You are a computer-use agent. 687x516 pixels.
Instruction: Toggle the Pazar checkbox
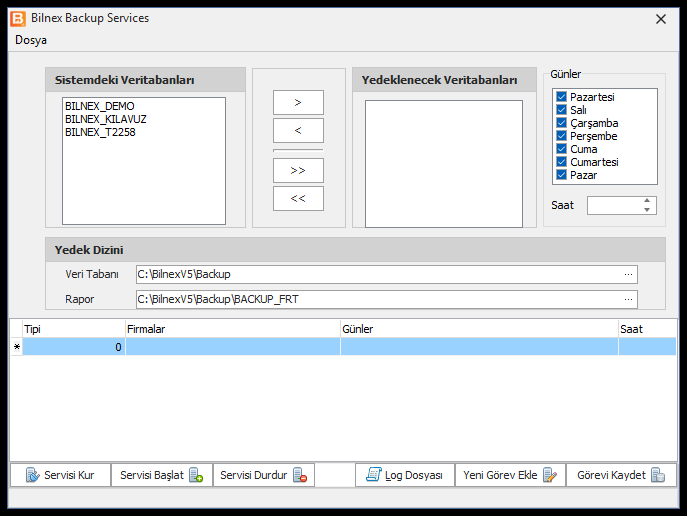point(561,175)
